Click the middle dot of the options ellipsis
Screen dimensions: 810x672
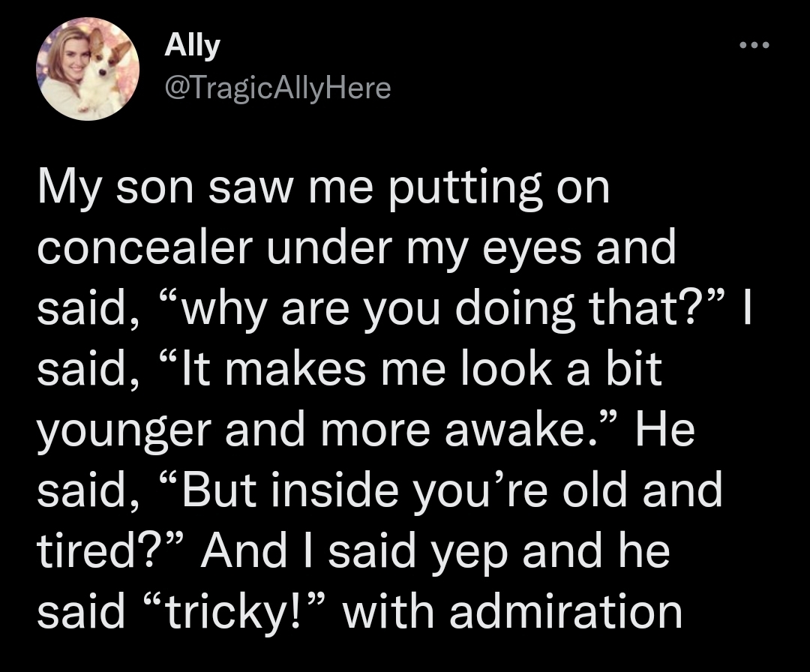(754, 46)
